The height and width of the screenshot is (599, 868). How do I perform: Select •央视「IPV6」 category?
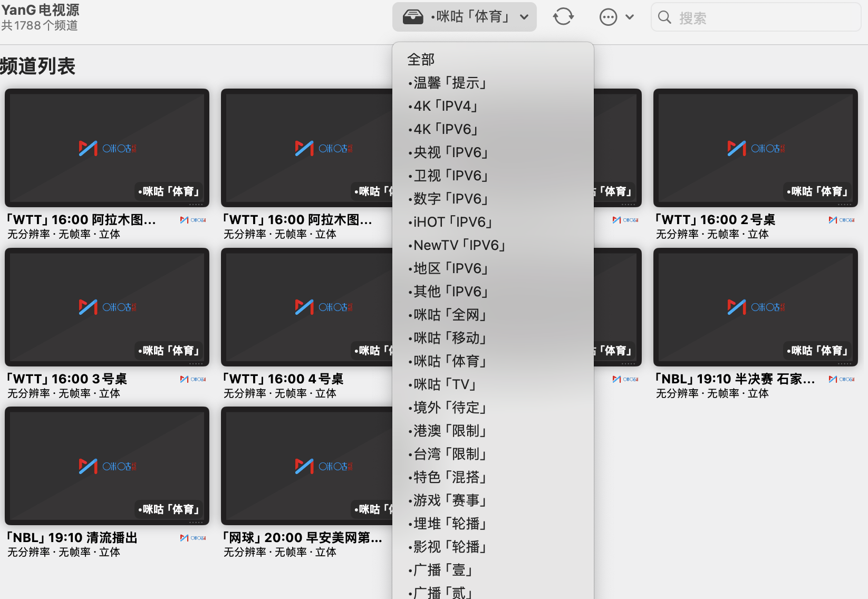point(493,152)
